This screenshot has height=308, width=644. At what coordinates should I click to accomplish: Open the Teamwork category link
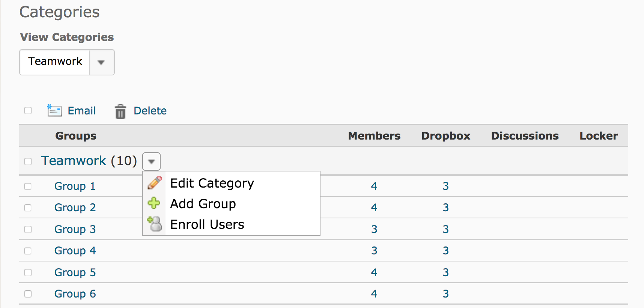[74, 161]
